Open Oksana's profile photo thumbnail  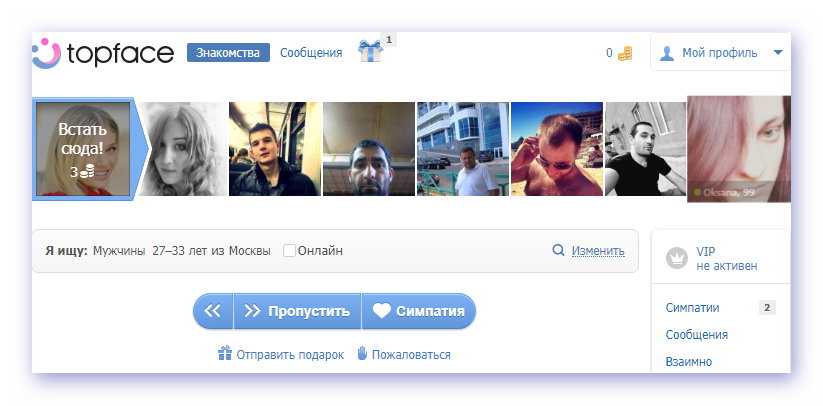[738, 149]
